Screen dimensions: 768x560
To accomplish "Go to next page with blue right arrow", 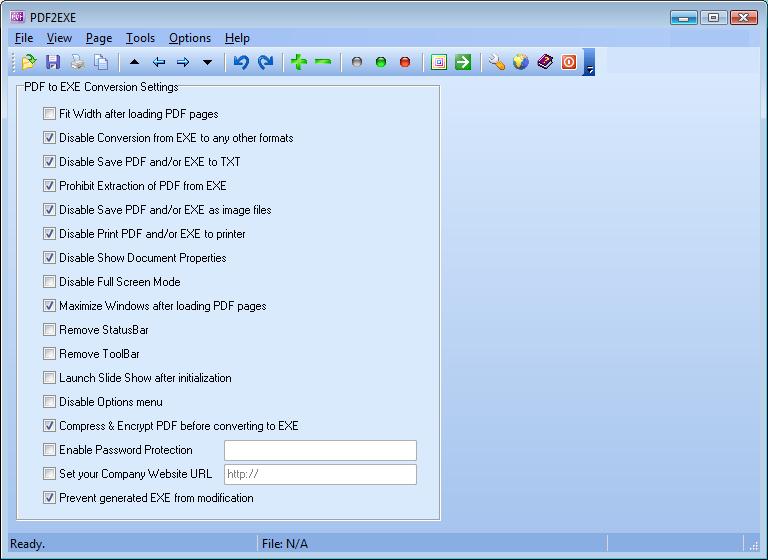I will (183, 62).
